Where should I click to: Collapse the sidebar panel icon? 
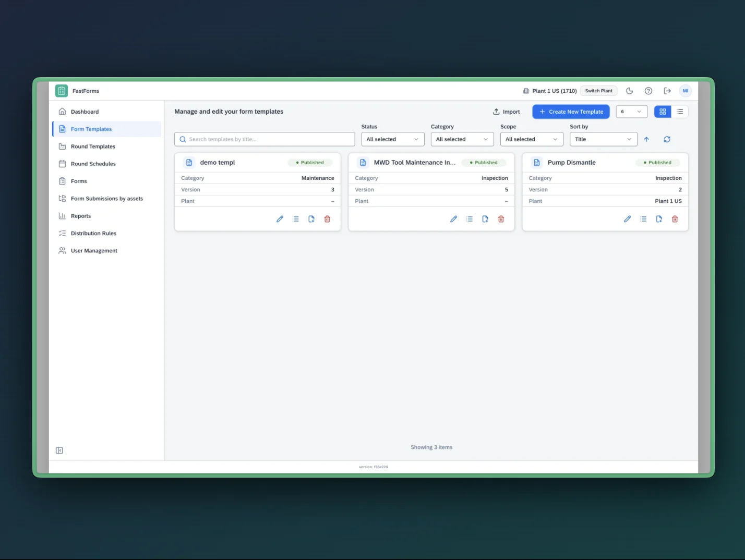coord(59,451)
